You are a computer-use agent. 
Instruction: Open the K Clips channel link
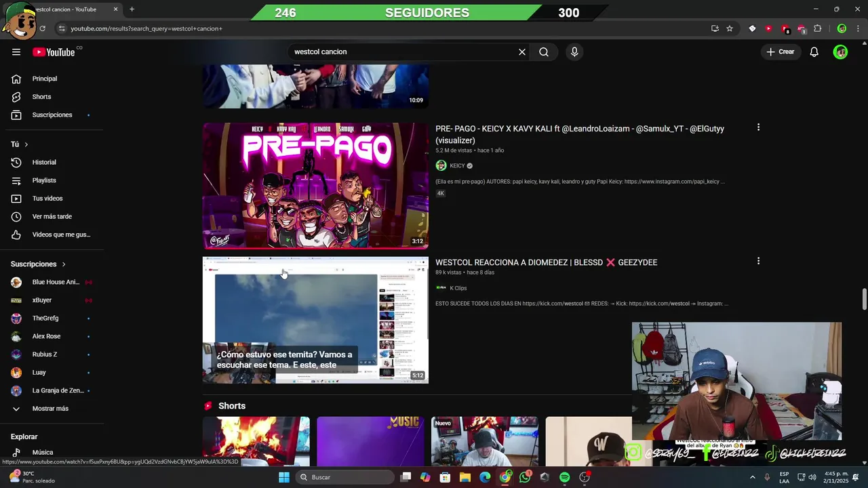click(x=458, y=288)
